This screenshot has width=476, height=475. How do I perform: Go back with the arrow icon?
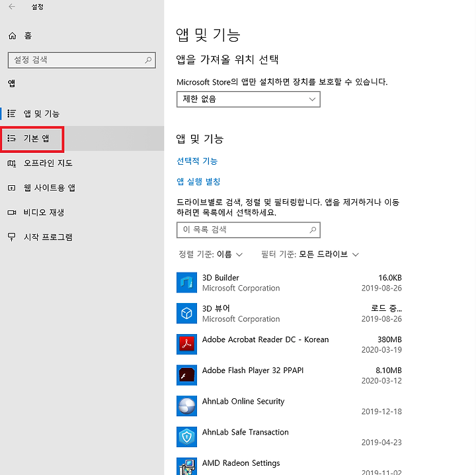pyautogui.click(x=12, y=7)
